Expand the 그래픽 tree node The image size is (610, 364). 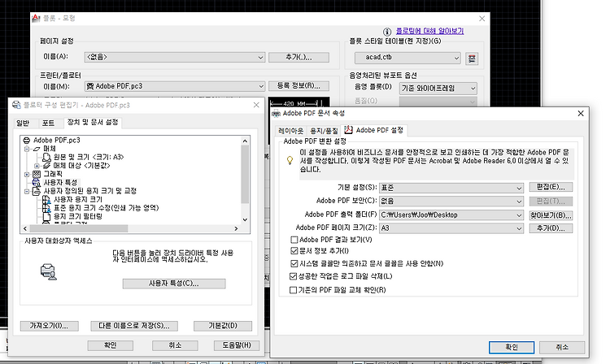[x=27, y=175]
